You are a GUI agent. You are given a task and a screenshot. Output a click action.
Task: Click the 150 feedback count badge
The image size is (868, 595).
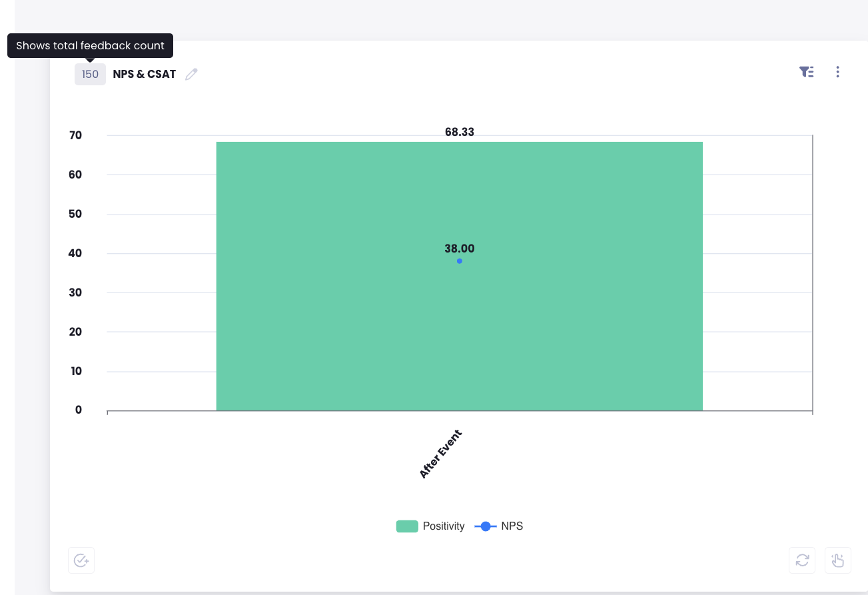click(90, 75)
